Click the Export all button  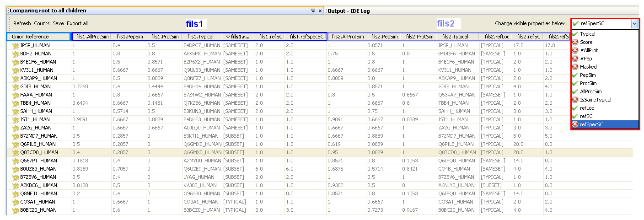tap(77, 23)
